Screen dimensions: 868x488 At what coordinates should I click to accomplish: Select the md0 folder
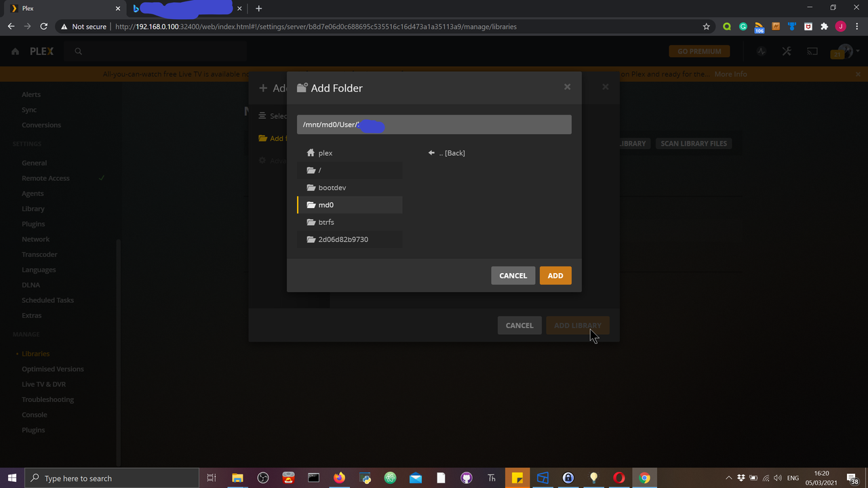349,205
